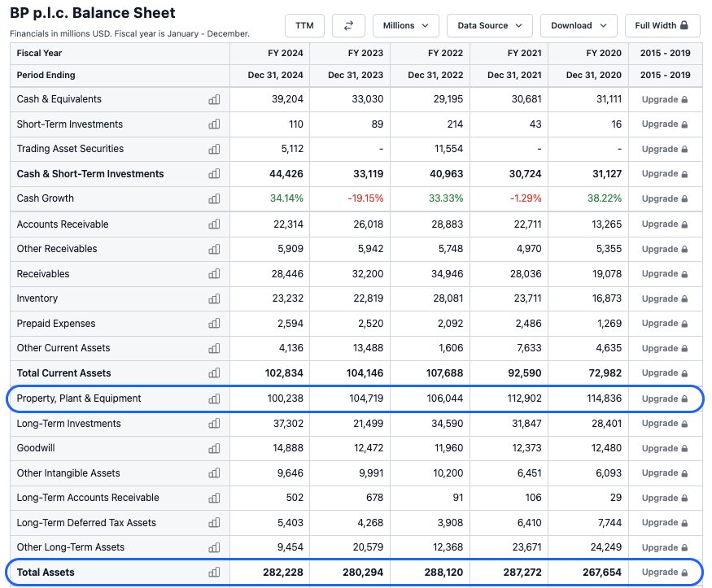Screen dimensions: 712x588
Task: Show chart for Prepaid Expenses row
Action: point(214,324)
